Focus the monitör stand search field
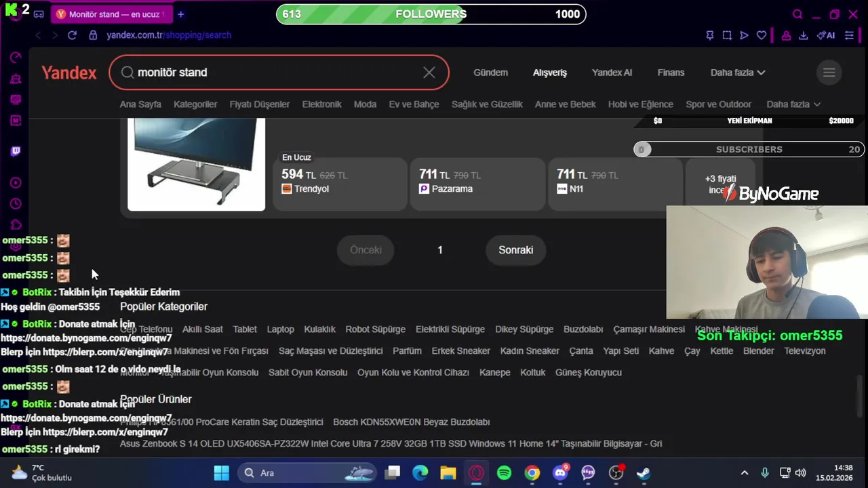Image resolution: width=868 pixels, height=488 pixels. point(279,73)
